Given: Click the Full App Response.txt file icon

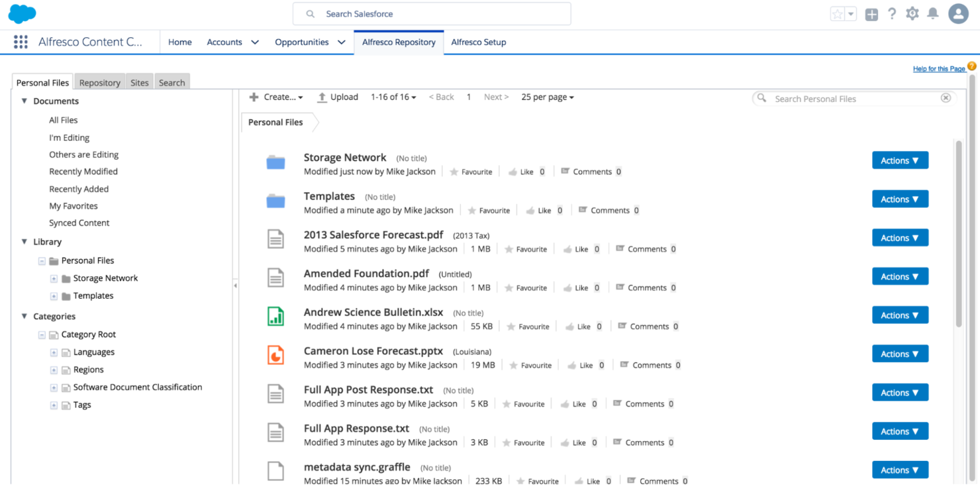Looking at the screenshot, I should coord(275,432).
